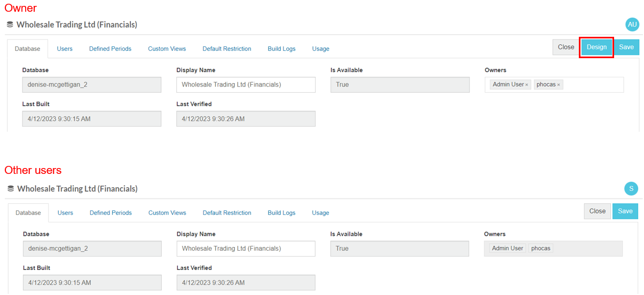
Task: Click Display Name field in Other users view
Action: point(246,249)
